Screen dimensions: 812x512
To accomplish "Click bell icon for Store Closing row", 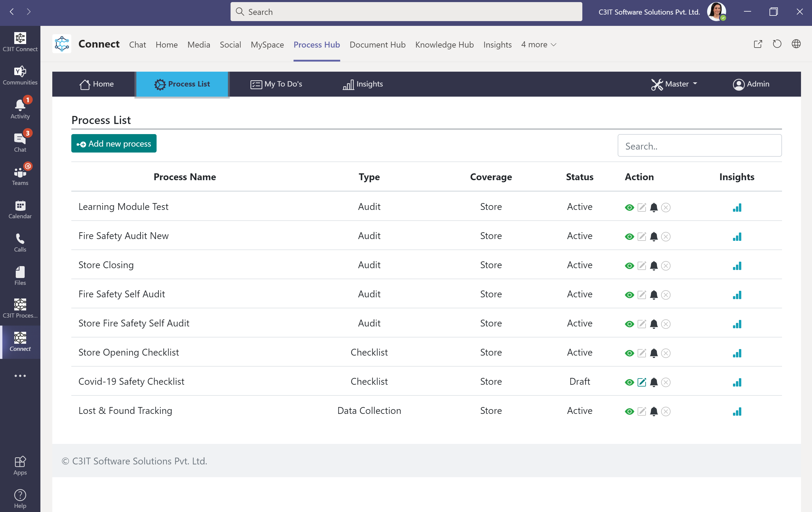I will click(x=654, y=266).
